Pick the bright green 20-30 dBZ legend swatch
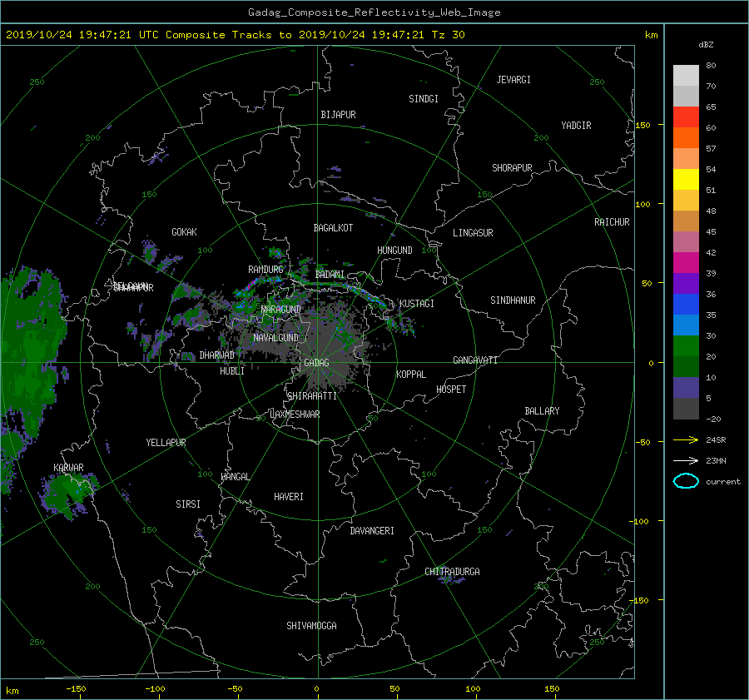This screenshot has height=700, width=749. [x=686, y=346]
